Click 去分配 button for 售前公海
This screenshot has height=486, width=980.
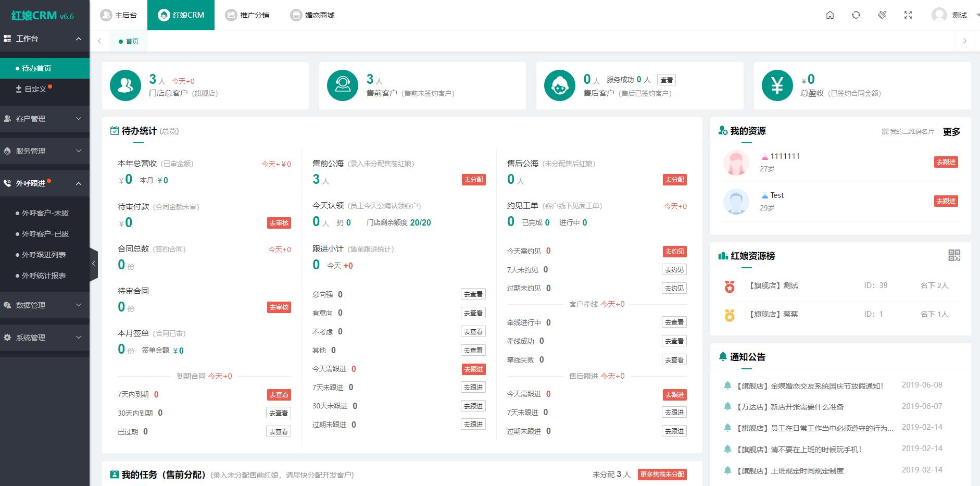click(473, 180)
